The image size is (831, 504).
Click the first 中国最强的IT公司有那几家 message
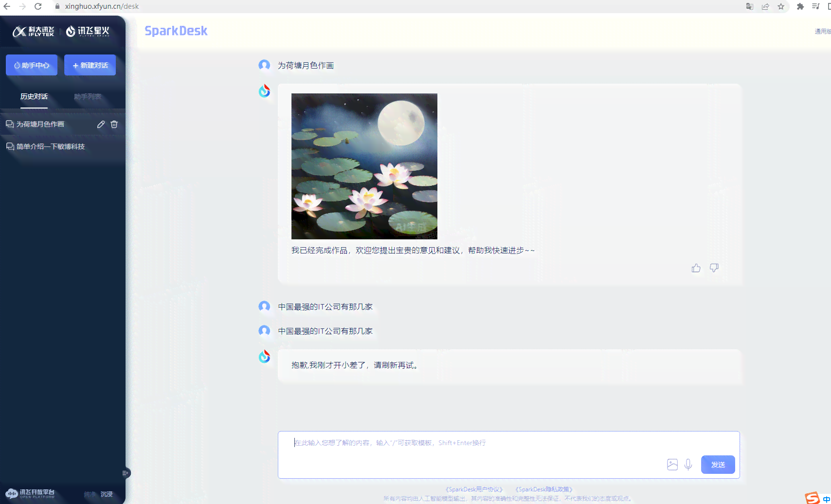[325, 306]
